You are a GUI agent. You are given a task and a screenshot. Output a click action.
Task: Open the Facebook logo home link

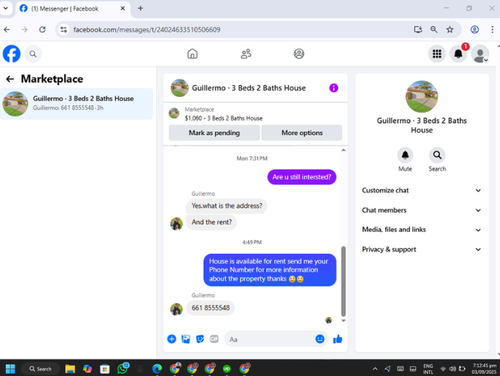click(12, 54)
